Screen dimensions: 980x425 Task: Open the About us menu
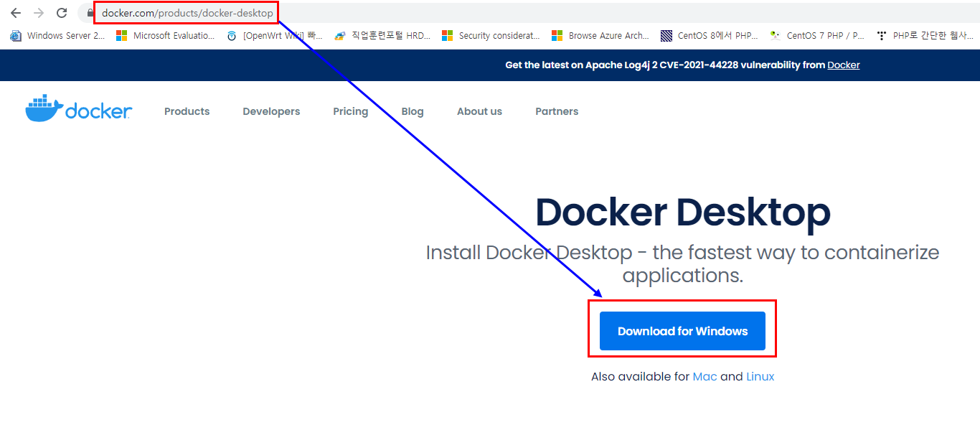(479, 111)
